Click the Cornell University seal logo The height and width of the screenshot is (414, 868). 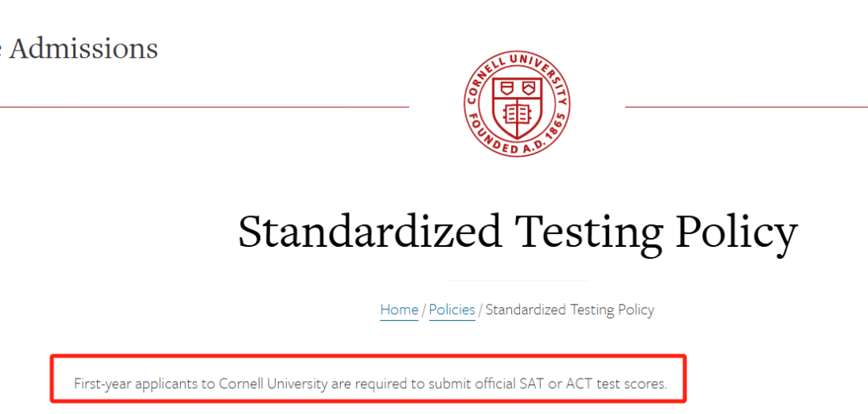[x=517, y=104]
